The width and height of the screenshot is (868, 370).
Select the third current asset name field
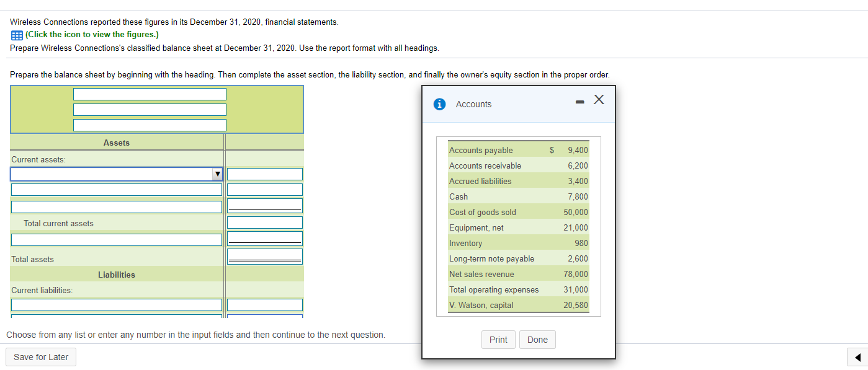tap(117, 207)
